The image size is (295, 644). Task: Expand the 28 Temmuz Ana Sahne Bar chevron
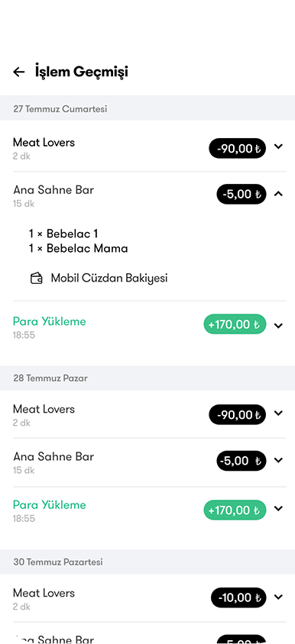point(278,460)
